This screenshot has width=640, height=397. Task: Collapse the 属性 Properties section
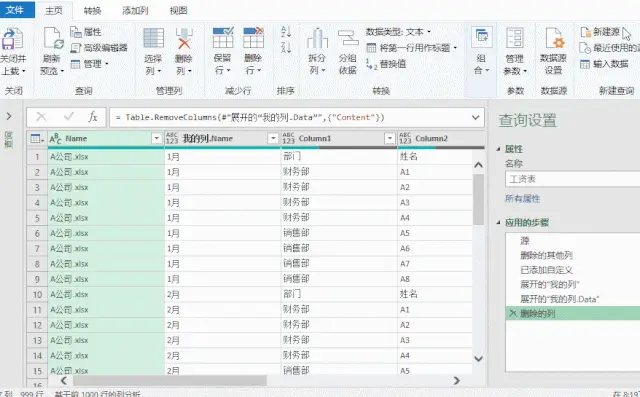coord(498,149)
